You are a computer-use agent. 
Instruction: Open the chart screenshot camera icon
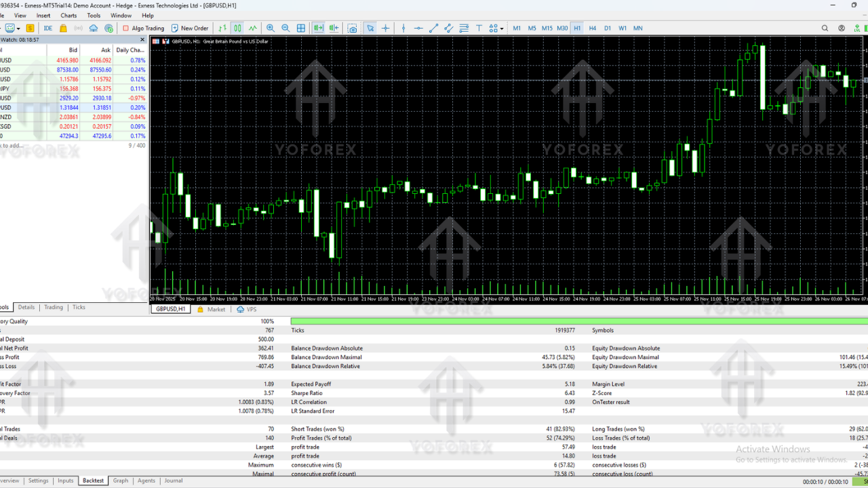353,28
